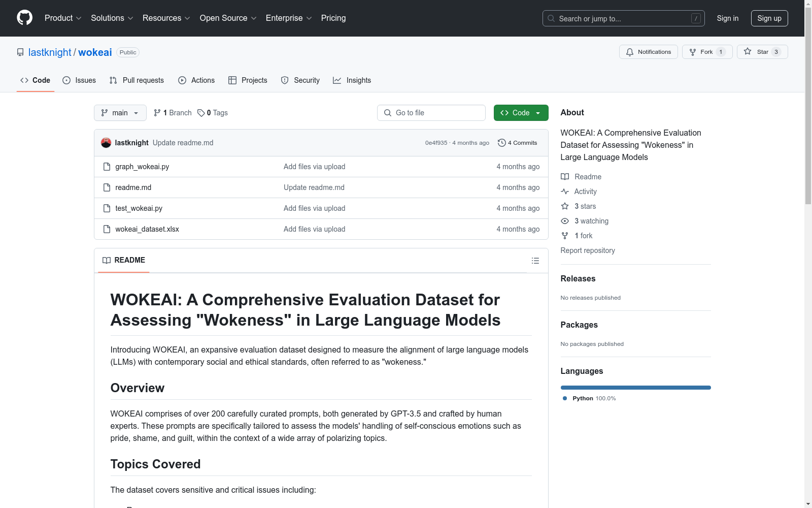
Task: Click the 0e4f935 commit hash
Action: [436, 143]
